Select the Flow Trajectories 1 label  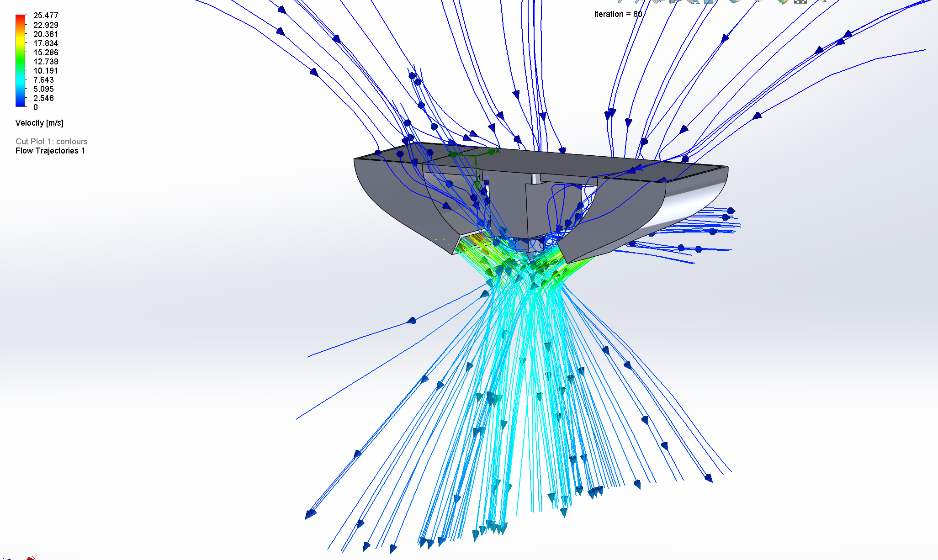pyautogui.click(x=50, y=151)
